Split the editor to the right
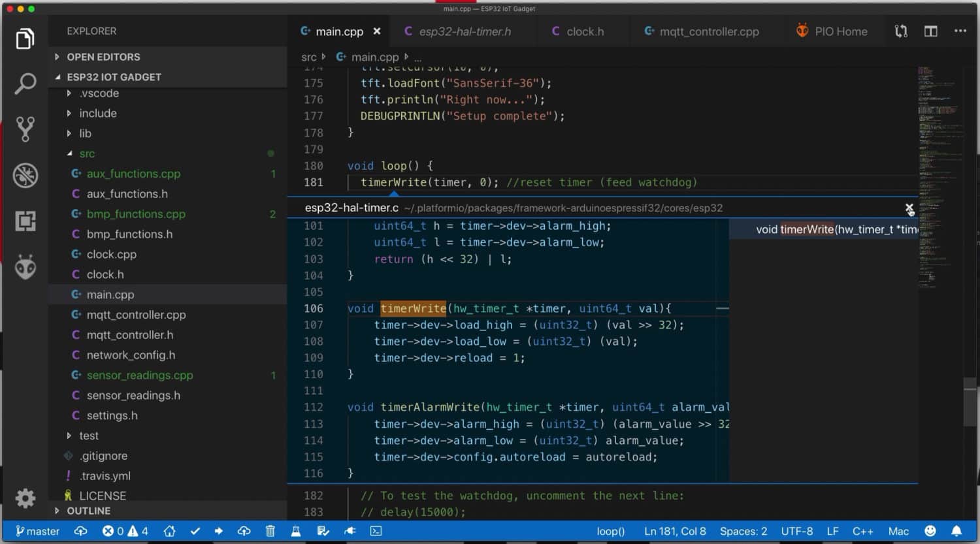980x544 pixels. point(931,31)
